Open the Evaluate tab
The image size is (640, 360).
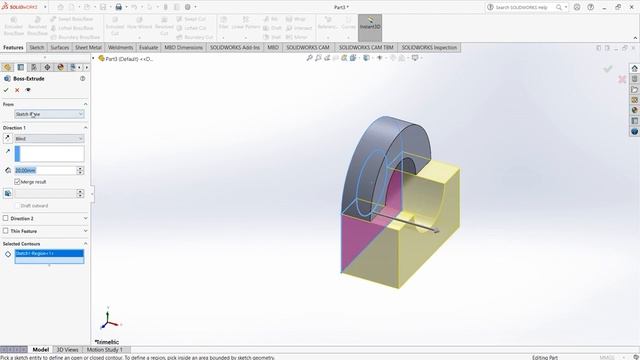click(148, 48)
